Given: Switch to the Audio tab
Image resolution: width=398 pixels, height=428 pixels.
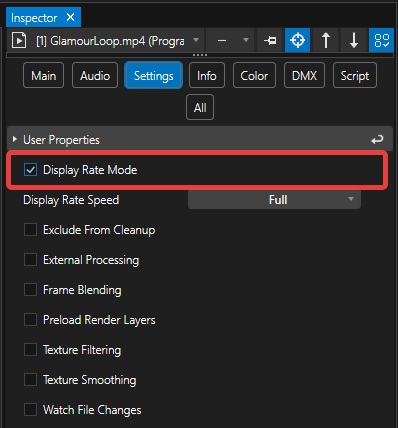Looking at the screenshot, I should 95,75.
